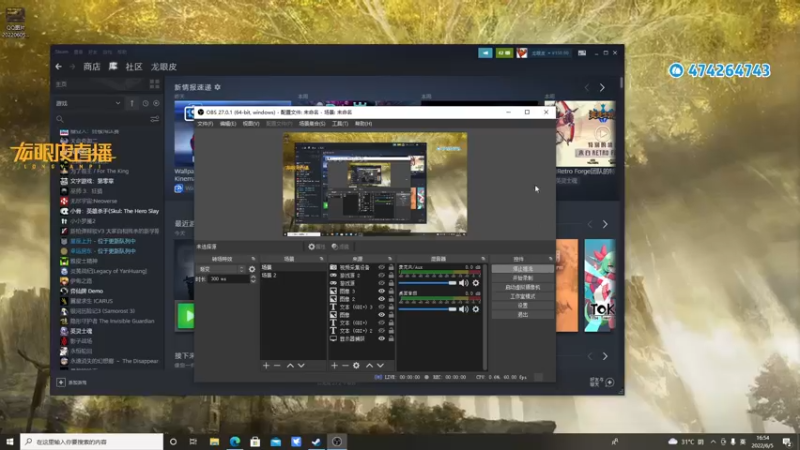Toggle visibility of 图像 2 source
Viewport: 800px width, 450px height.
[381, 299]
